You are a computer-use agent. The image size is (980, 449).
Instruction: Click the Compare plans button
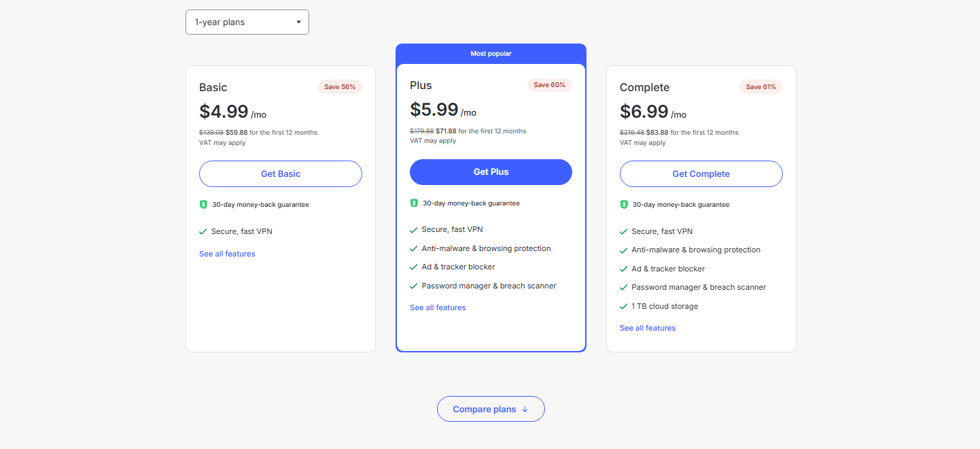coord(491,410)
